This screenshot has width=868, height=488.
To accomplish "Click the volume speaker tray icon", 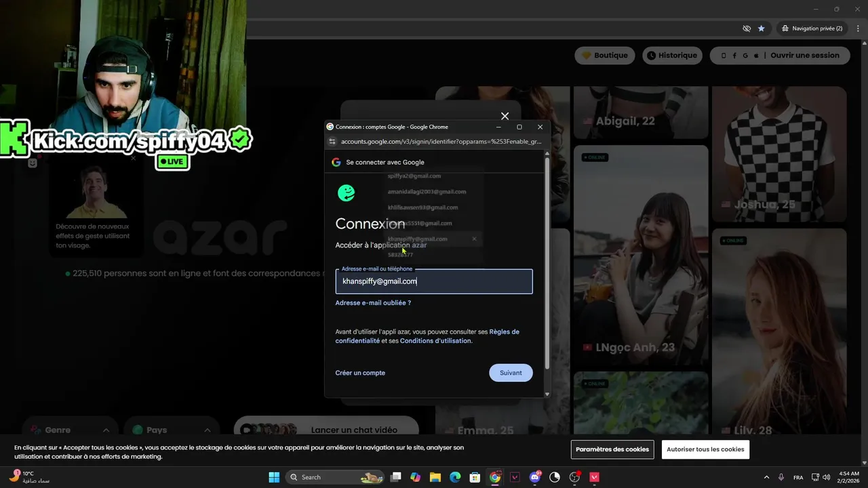I will [826, 477].
